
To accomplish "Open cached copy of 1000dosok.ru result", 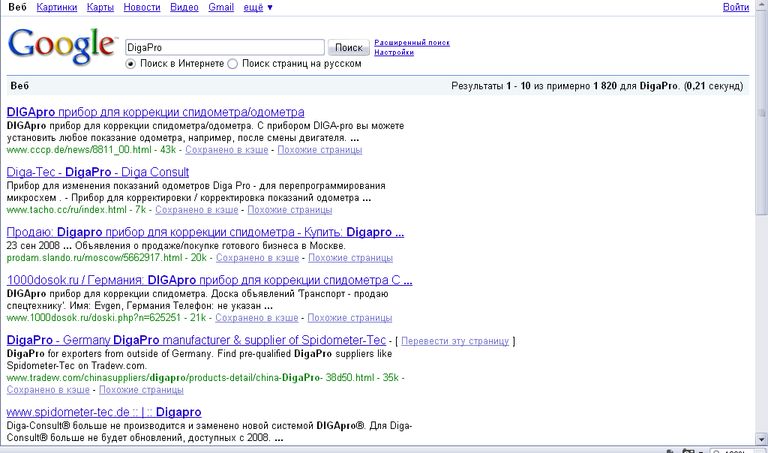I will pos(257,318).
